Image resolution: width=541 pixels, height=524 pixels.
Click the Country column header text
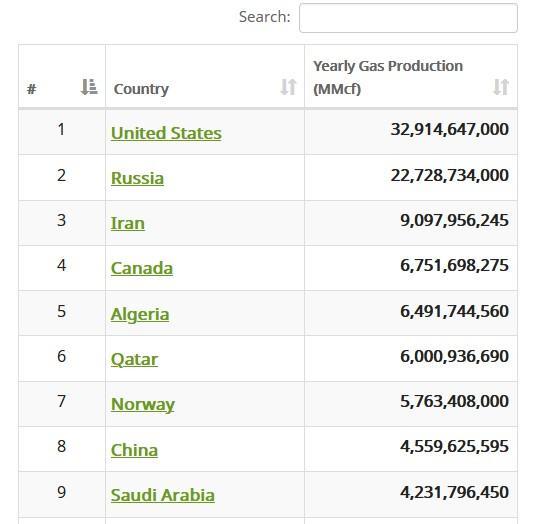pyautogui.click(x=141, y=89)
